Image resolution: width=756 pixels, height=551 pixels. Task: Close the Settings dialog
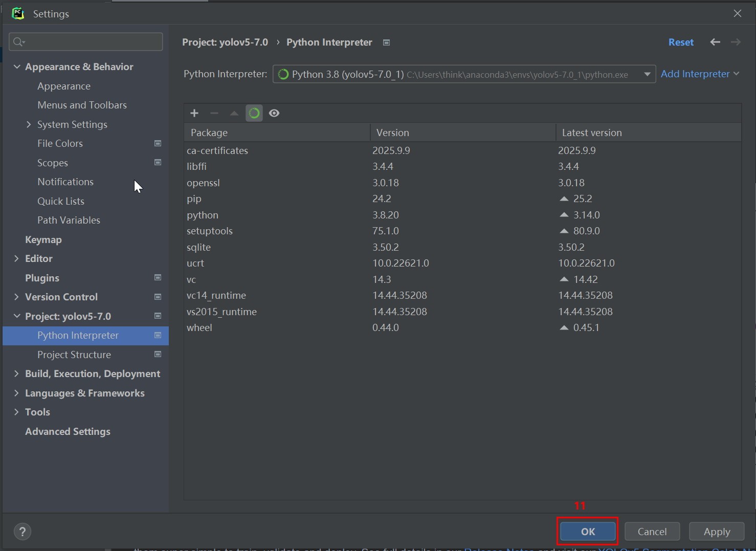738,13
